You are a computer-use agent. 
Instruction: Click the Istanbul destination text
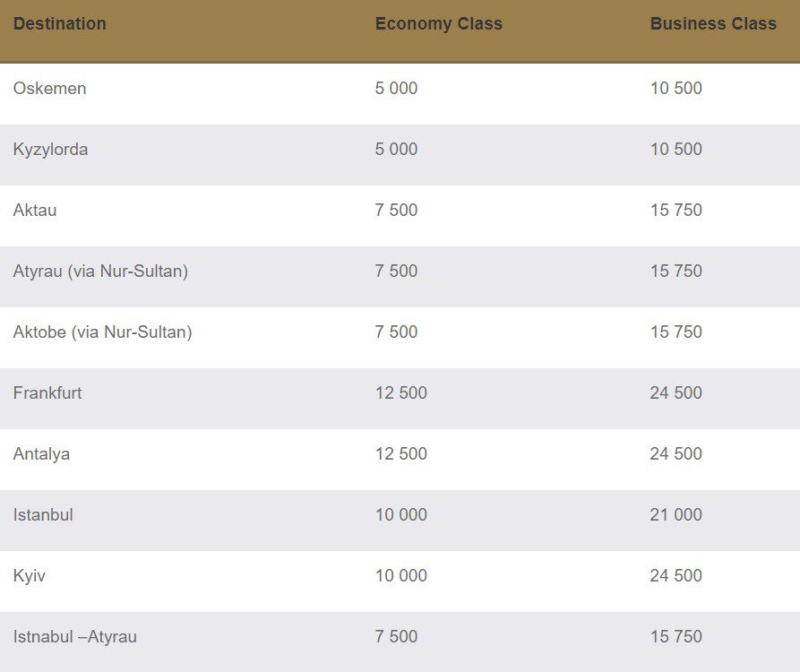pyautogui.click(x=43, y=515)
